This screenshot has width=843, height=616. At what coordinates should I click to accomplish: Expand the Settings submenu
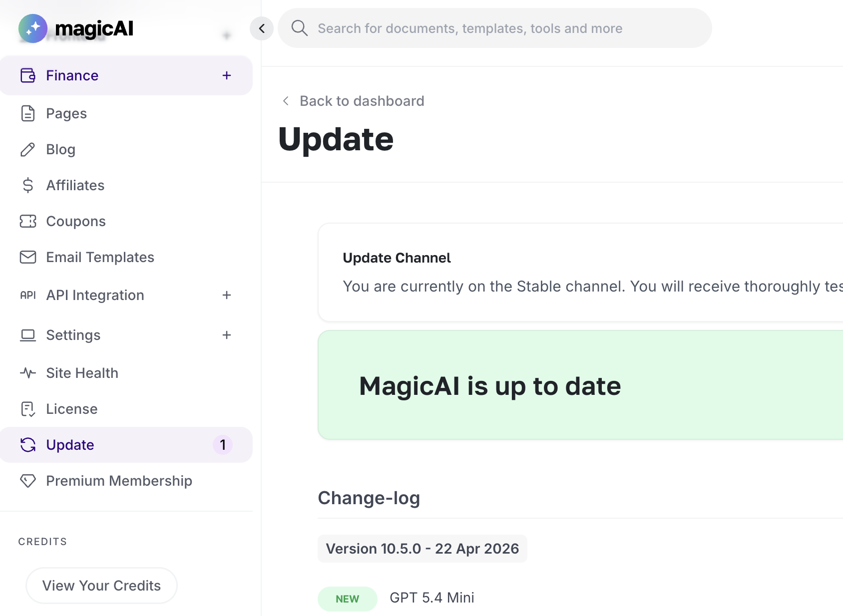[227, 335]
